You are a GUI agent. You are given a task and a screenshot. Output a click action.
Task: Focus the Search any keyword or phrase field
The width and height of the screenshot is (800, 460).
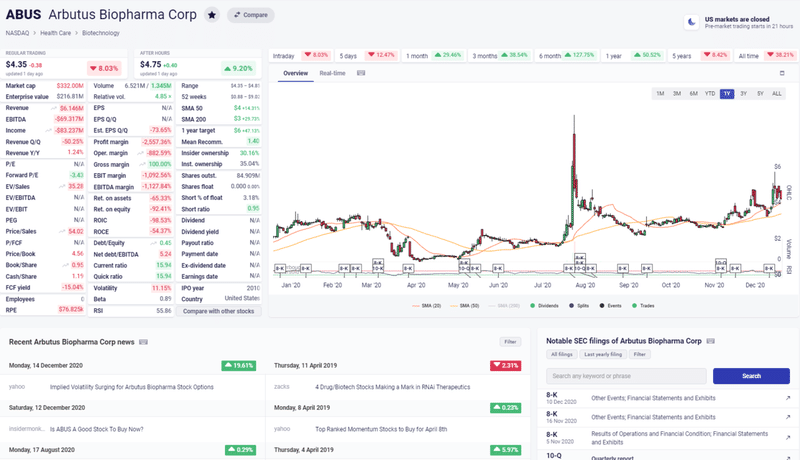click(x=626, y=376)
